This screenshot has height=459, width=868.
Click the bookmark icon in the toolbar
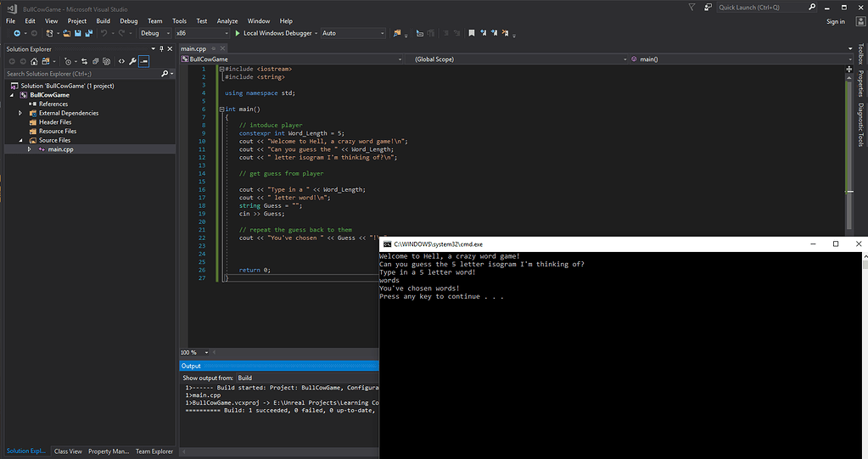(471, 33)
